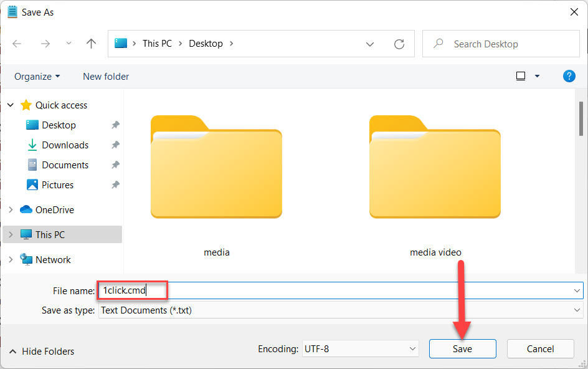Open Recent locations dropdown arrow
The height and width of the screenshot is (369, 588).
[69, 44]
